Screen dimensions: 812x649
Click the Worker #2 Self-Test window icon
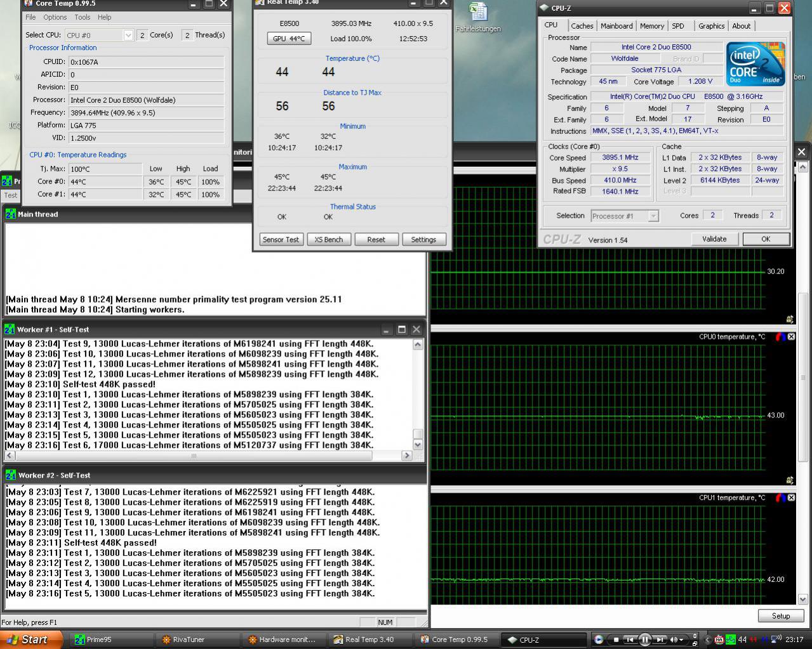point(10,475)
